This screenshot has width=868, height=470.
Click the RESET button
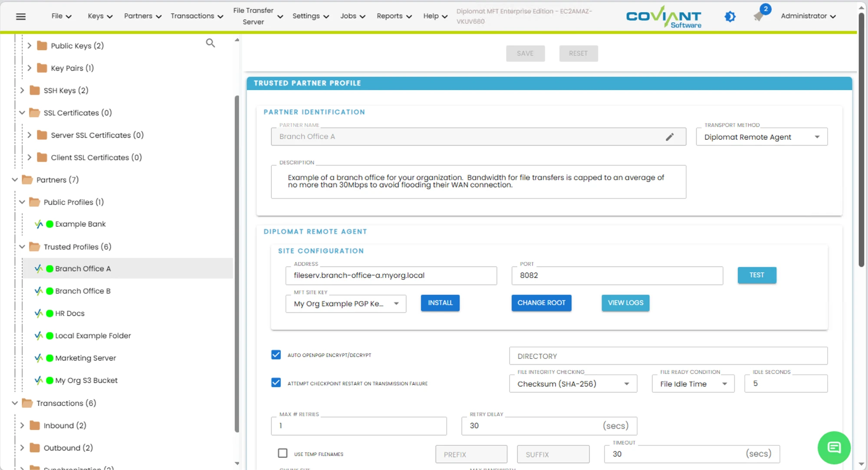point(579,53)
